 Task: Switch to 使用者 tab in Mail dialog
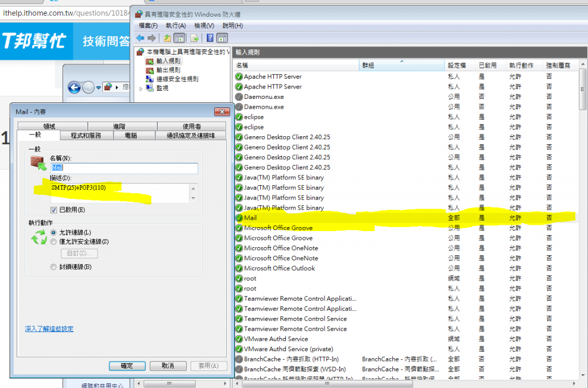pos(192,126)
